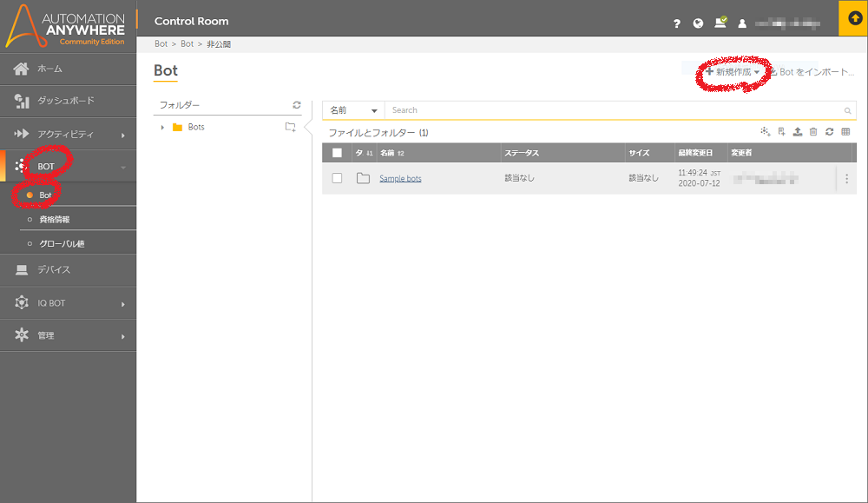Click the 非公開 breadcrumb
This screenshot has width=868, height=503.
click(219, 43)
